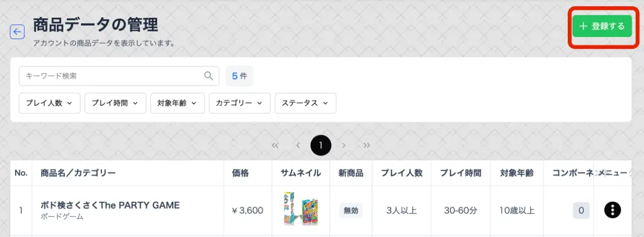Open the three-dot menu for row 1

pos(612,210)
